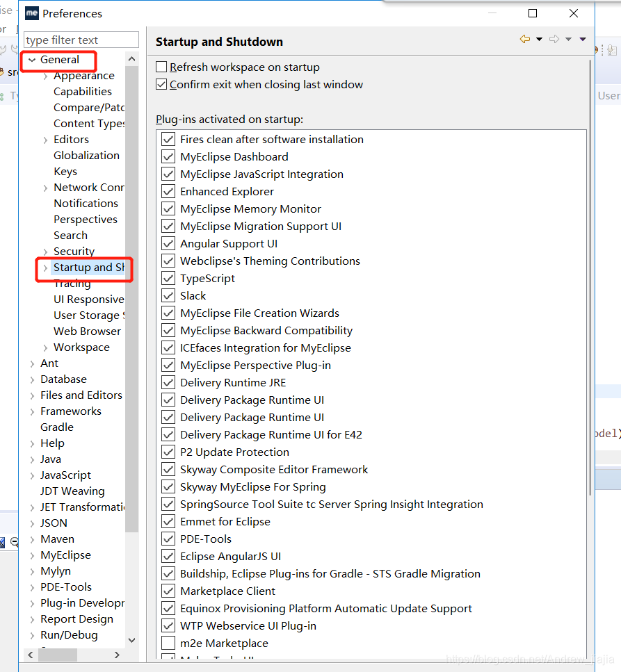
Task: Disable Delivery Runtime JRE checkbox
Action: pyautogui.click(x=168, y=383)
